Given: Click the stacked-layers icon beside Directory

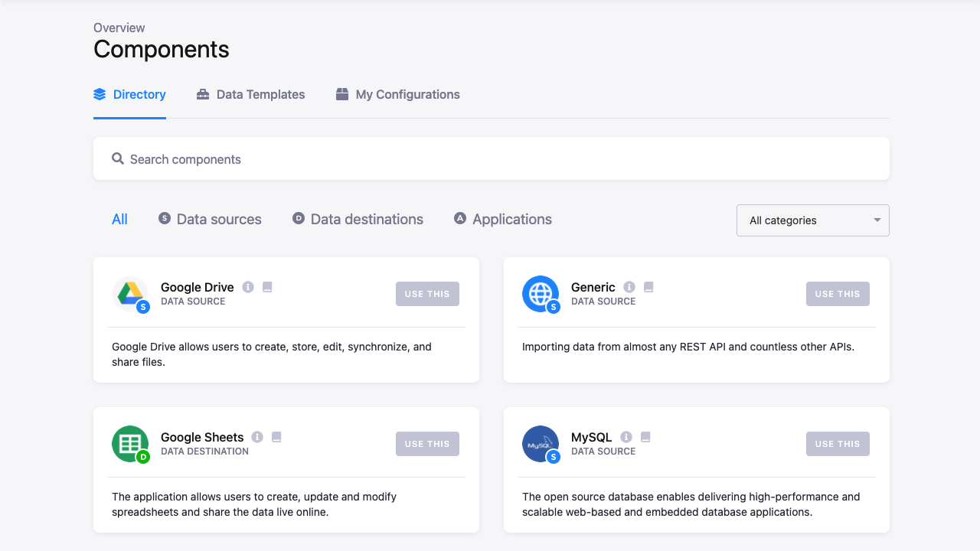Looking at the screenshot, I should click(100, 93).
